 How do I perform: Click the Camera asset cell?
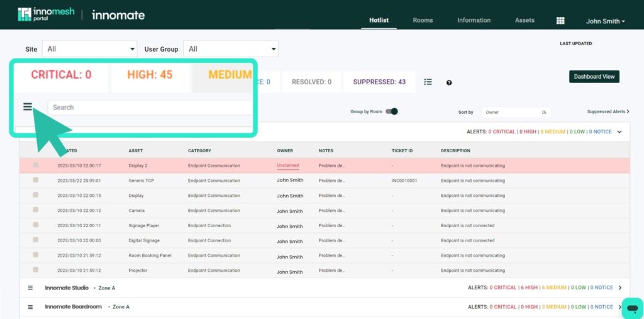[136, 211]
